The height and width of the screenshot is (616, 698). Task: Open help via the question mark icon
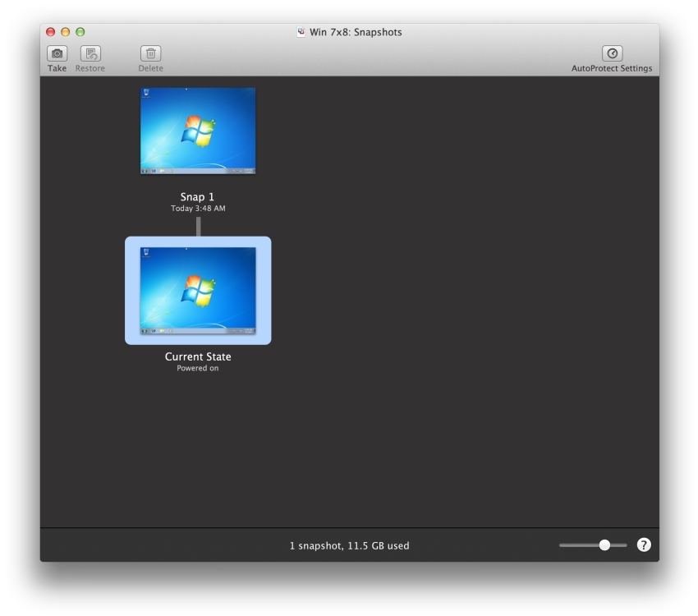(x=644, y=545)
